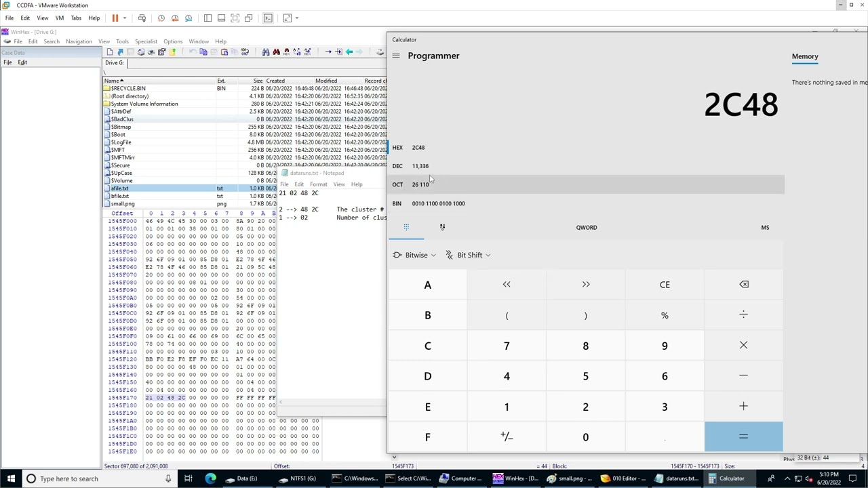
Task: Select HEX number base in Calculator
Action: [586, 147]
